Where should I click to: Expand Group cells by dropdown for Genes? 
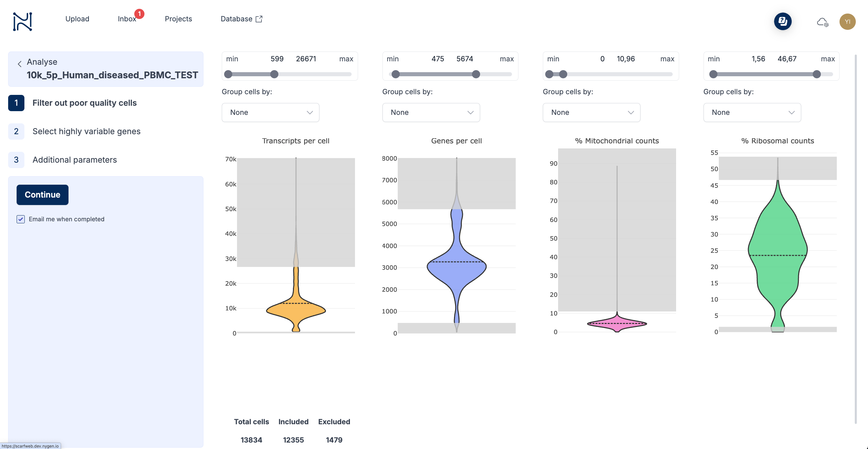(x=431, y=113)
